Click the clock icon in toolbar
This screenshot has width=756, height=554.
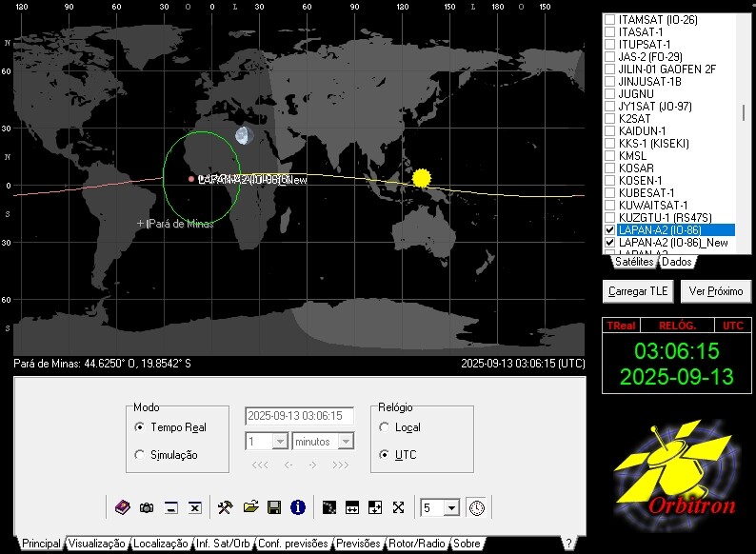pos(476,507)
